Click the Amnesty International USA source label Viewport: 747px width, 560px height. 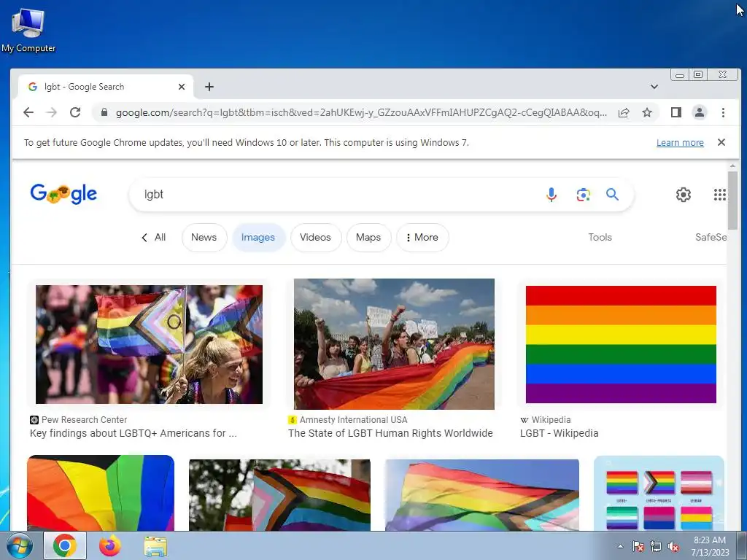(x=353, y=419)
